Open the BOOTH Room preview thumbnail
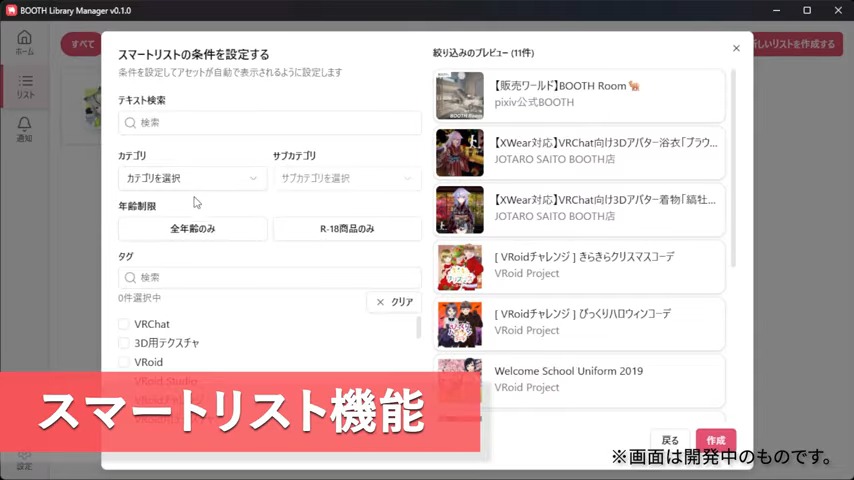 pos(460,96)
